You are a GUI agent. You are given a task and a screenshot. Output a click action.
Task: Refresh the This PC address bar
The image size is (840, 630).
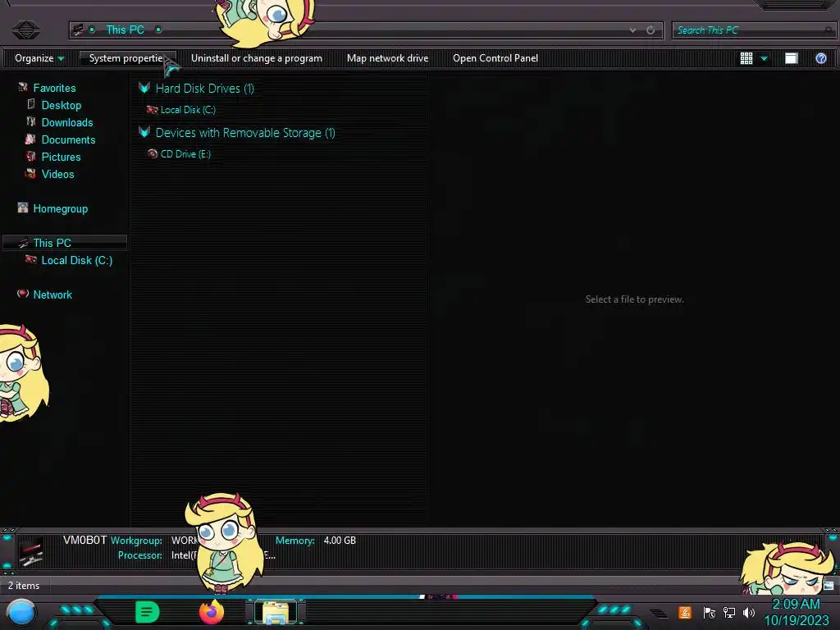click(651, 30)
